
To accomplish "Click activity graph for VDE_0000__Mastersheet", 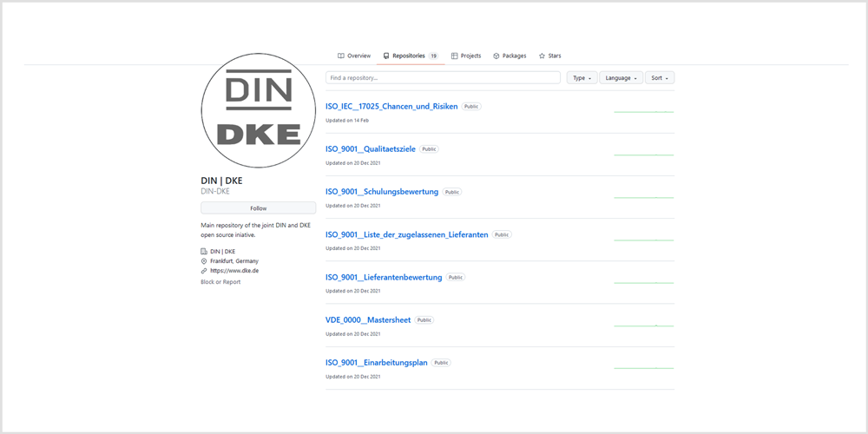I will point(644,325).
